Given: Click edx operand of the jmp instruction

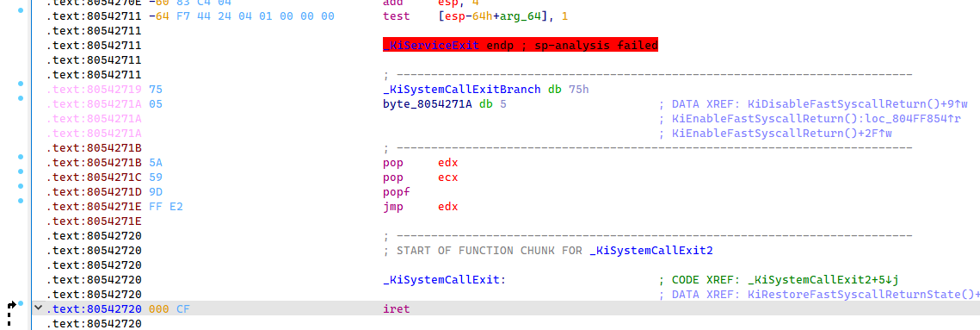Looking at the screenshot, I should (447, 207).
